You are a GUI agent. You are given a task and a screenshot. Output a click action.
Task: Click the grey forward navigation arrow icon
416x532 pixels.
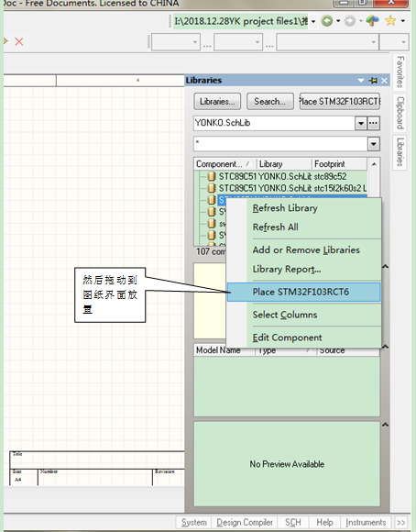tap(349, 21)
